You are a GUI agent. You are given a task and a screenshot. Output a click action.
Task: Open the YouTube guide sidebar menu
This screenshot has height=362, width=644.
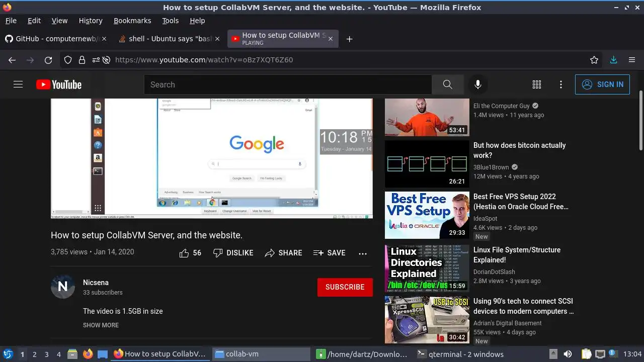[x=18, y=84]
